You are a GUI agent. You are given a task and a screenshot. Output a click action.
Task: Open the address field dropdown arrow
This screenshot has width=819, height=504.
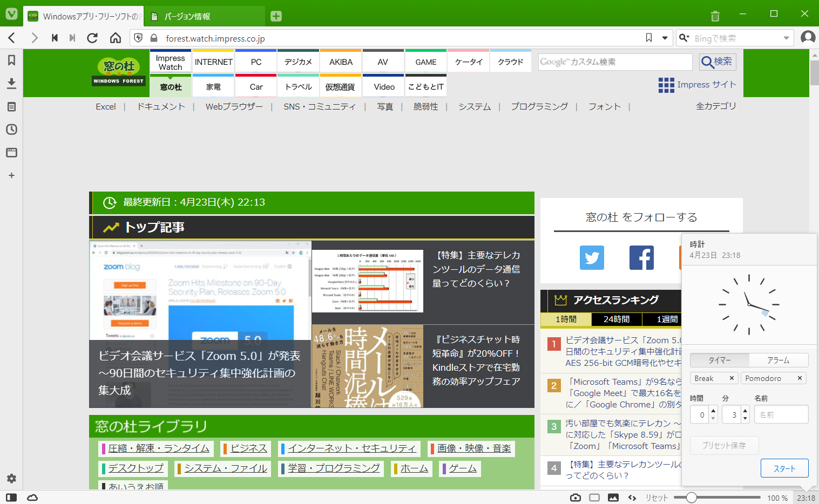(665, 38)
